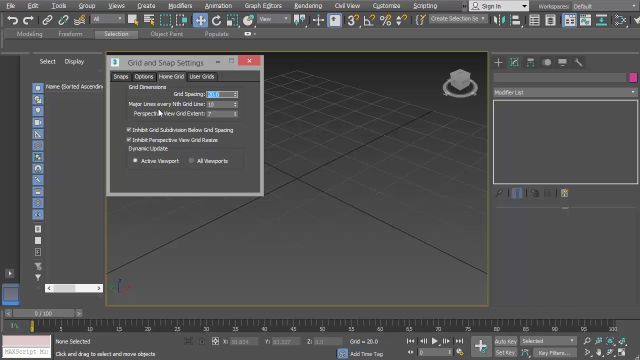640x360 pixels.
Task: Activate Unlink Selection tool
Action: click(63, 20)
